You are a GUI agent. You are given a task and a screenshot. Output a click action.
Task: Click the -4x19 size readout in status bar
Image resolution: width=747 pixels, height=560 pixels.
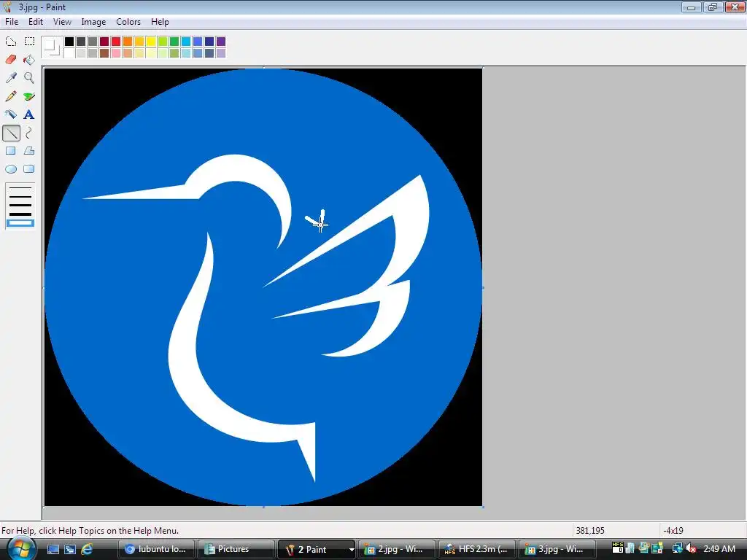(x=673, y=531)
